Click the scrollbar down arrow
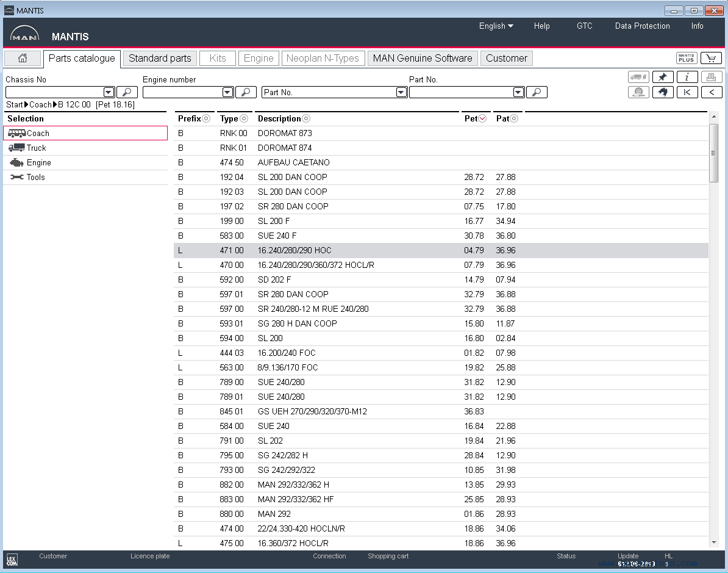 (713, 542)
